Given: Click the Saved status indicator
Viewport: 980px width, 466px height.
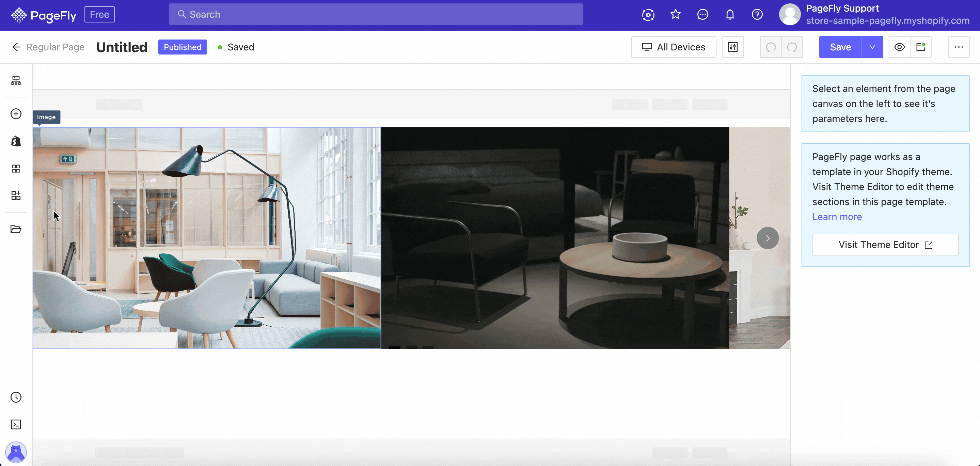Looking at the screenshot, I should pos(236,47).
